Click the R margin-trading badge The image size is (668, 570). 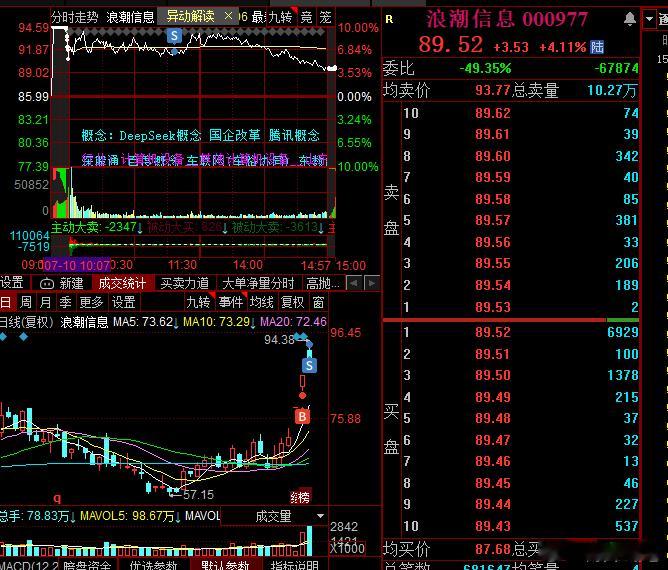389,19
